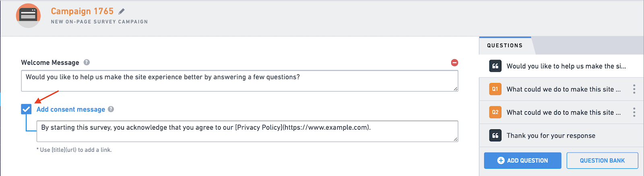Click the on-page survey campaign logo icon

28,16
